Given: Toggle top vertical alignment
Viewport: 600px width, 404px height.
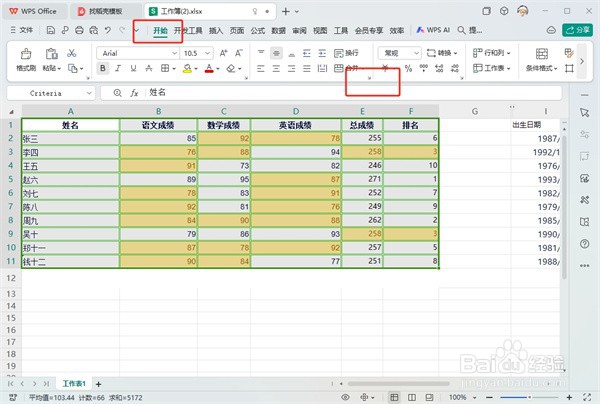Looking at the screenshot, I should 261,53.
